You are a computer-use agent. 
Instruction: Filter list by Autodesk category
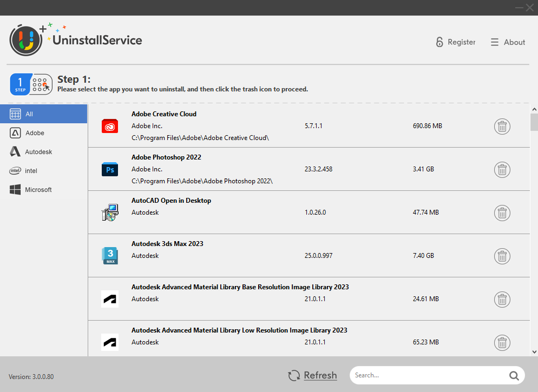click(x=44, y=152)
